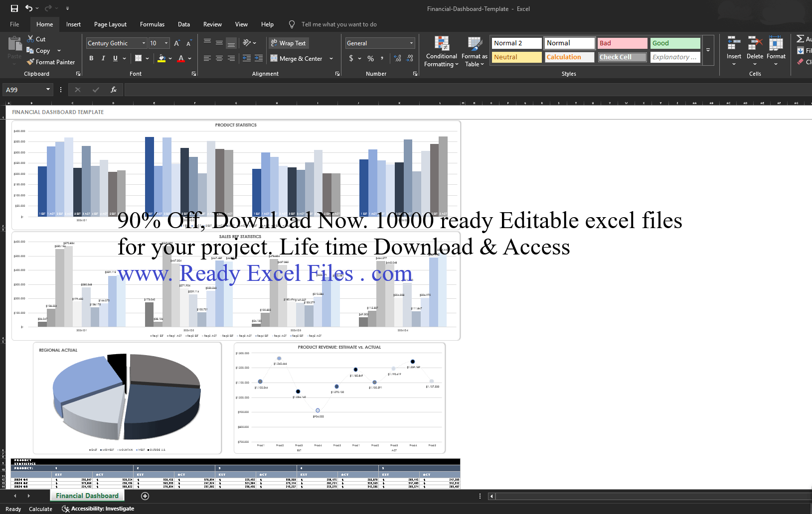Image resolution: width=812 pixels, height=514 pixels.
Task: Select the Financial Dashboard sheet tab
Action: (x=87, y=496)
